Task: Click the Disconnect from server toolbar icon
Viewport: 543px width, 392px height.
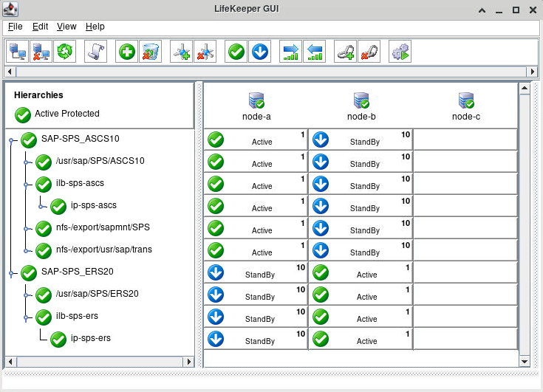Action: (41, 52)
